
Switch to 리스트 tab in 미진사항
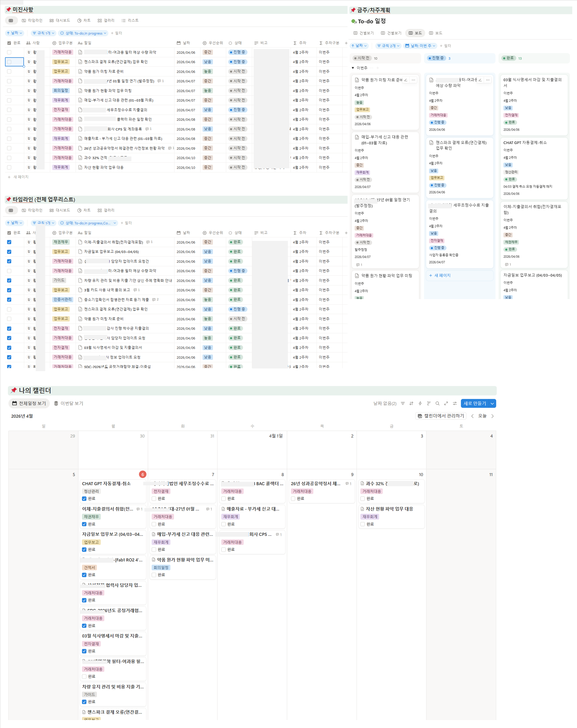(130, 21)
